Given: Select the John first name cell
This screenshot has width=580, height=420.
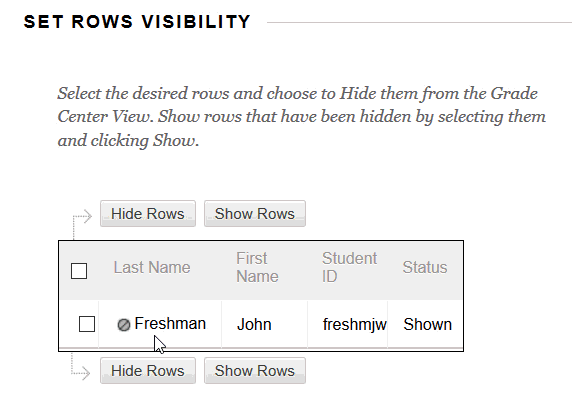Looking at the screenshot, I should coord(264,324).
